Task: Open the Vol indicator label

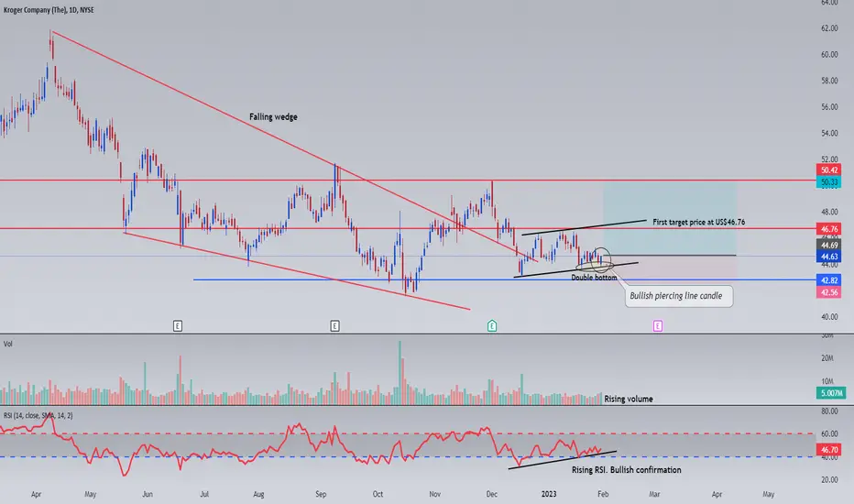Action: [7, 344]
